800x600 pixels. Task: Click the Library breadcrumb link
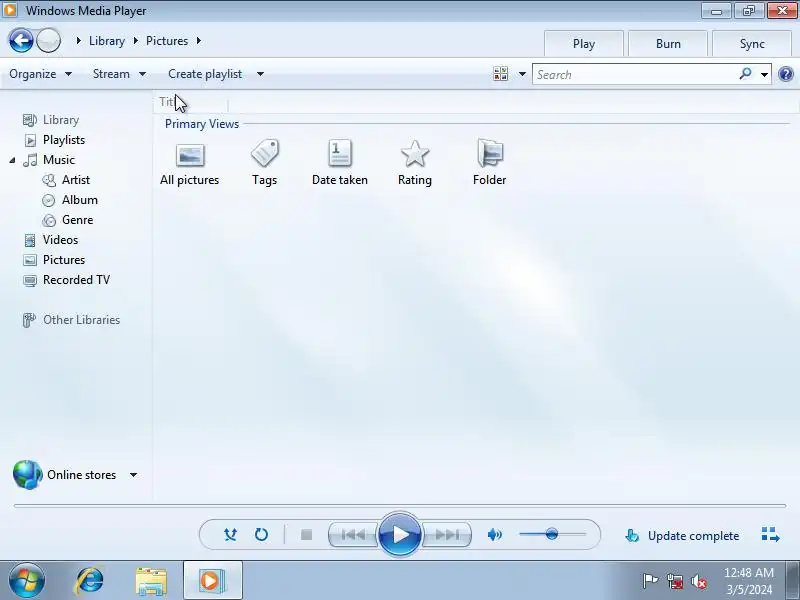(x=107, y=41)
